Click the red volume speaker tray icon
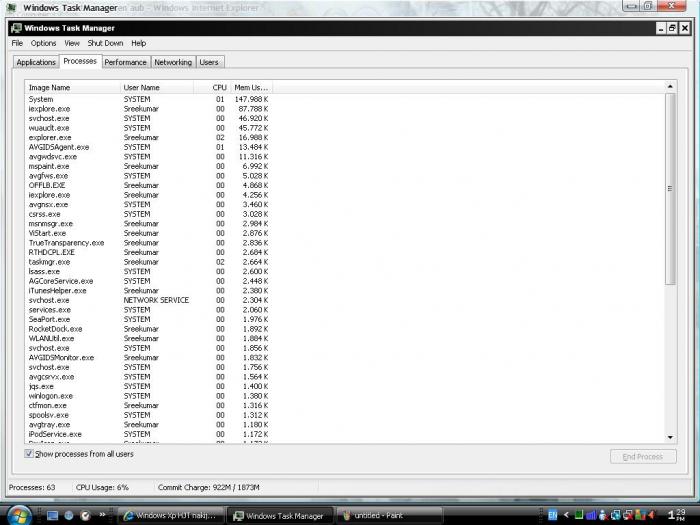The height and width of the screenshot is (525, 700). 652,515
